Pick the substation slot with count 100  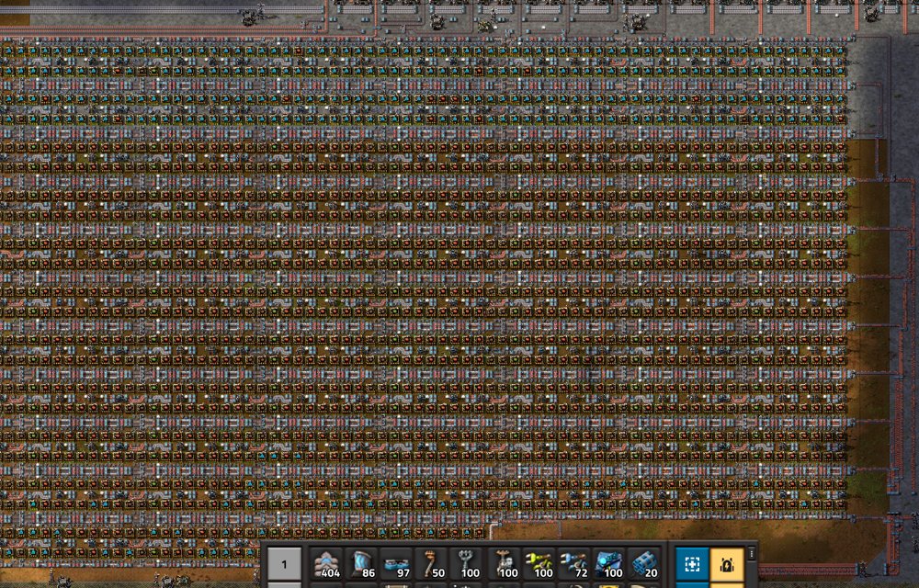503,563
